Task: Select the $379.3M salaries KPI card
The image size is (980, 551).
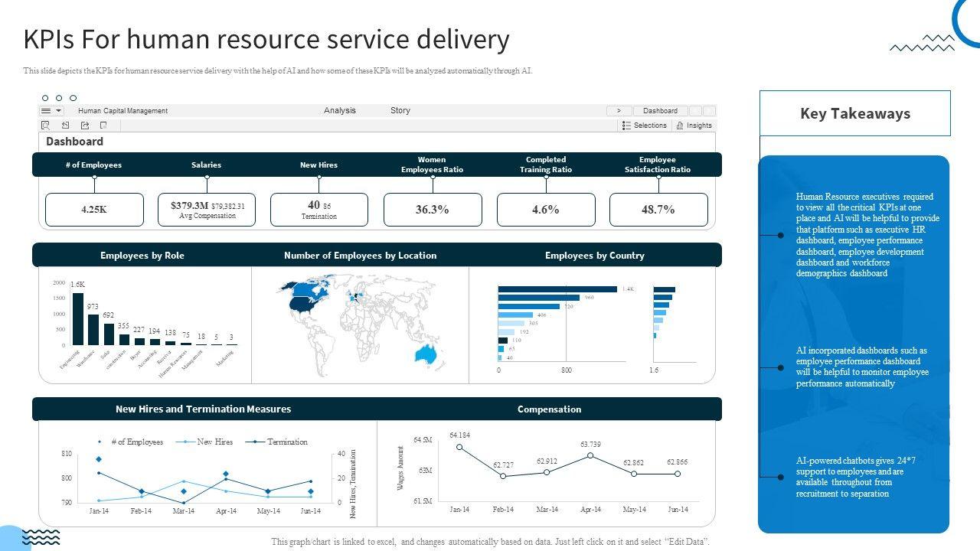Action: tap(207, 210)
